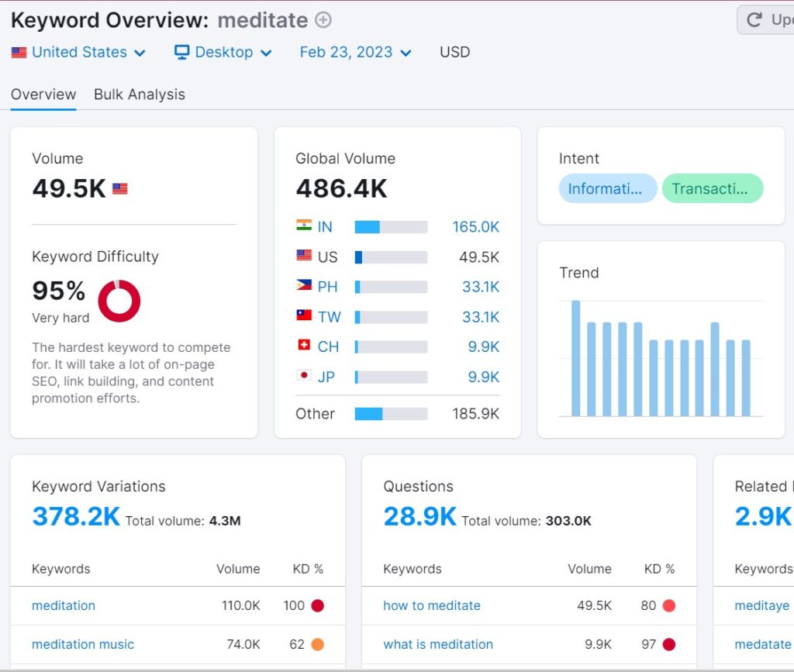Click the refresh icon in Update button
Image resolution: width=794 pixels, height=672 pixels.
point(754,20)
